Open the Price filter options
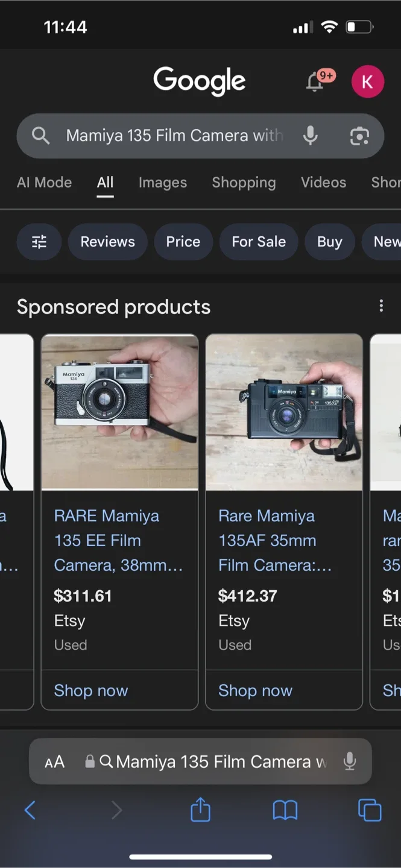401x868 pixels. (183, 241)
